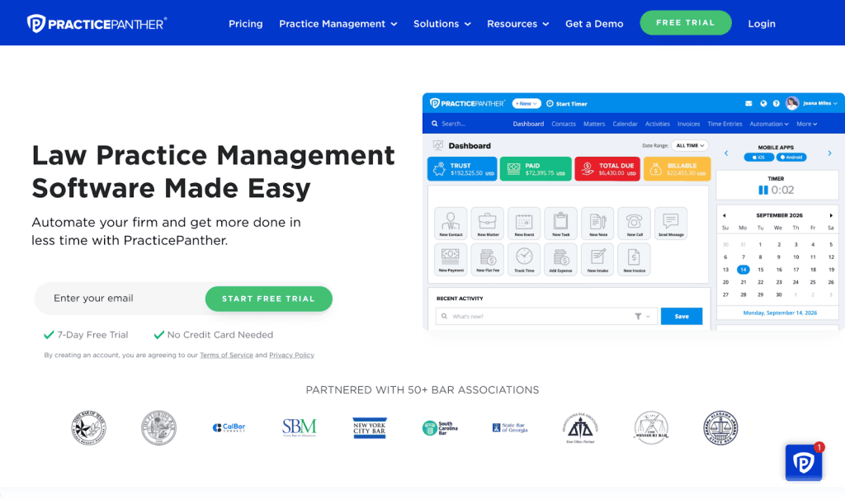
Task: Open Track Time using the clock icon
Action: [x=523, y=256]
